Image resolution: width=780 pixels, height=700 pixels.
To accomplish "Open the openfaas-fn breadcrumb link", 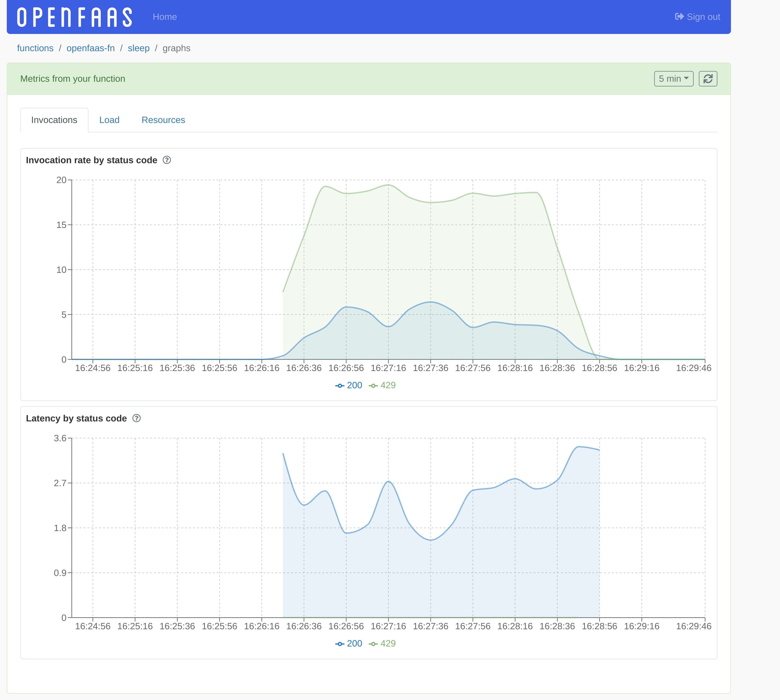I will click(90, 48).
